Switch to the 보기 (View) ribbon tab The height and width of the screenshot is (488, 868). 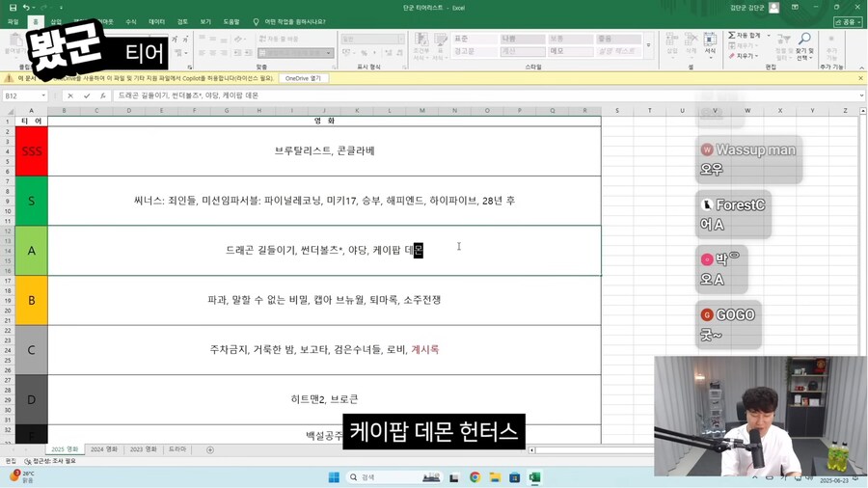click(205, 21)
